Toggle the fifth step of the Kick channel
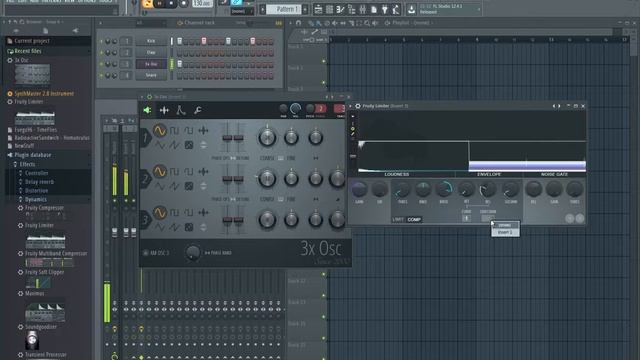The image size is (640, 360). 204,41
